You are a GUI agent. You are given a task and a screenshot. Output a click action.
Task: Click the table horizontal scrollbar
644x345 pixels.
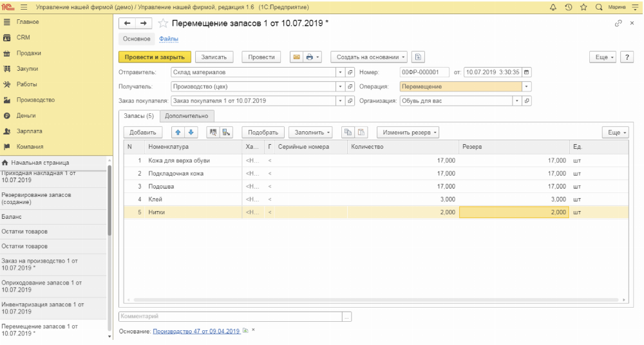point(376,300)
